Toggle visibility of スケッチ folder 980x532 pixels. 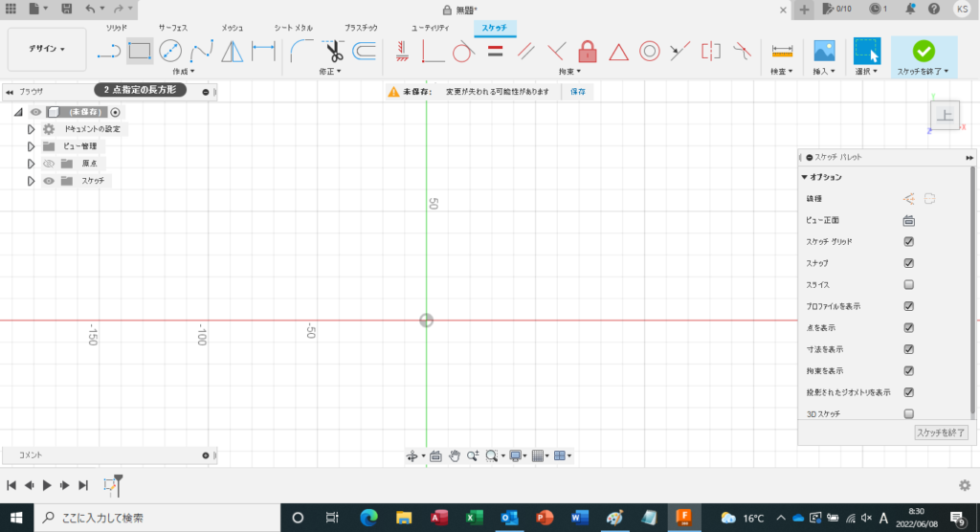click(x=48, y=181)
